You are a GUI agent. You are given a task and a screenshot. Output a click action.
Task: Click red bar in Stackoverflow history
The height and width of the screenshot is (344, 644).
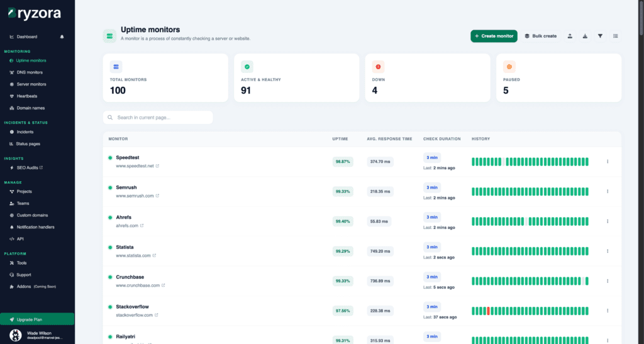pos(488,311)
